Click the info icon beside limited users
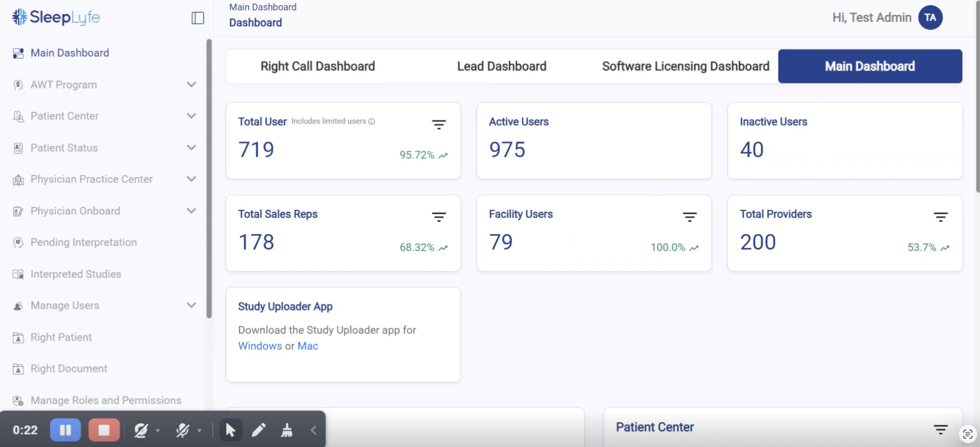 pyautogui.click(x=372, y=122)
